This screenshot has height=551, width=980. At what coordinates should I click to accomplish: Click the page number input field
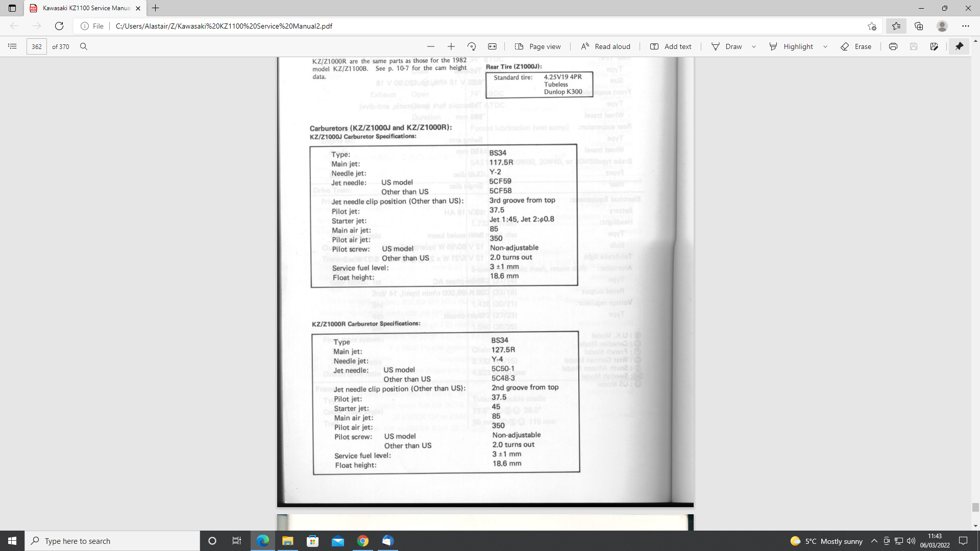click(x=37, y=46)
